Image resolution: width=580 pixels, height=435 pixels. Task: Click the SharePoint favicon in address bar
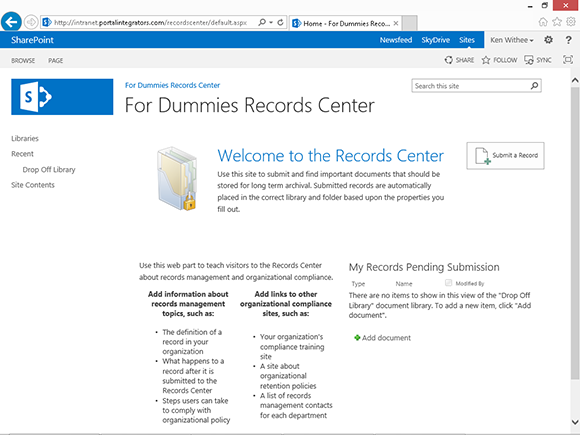(x=47, y=23)
